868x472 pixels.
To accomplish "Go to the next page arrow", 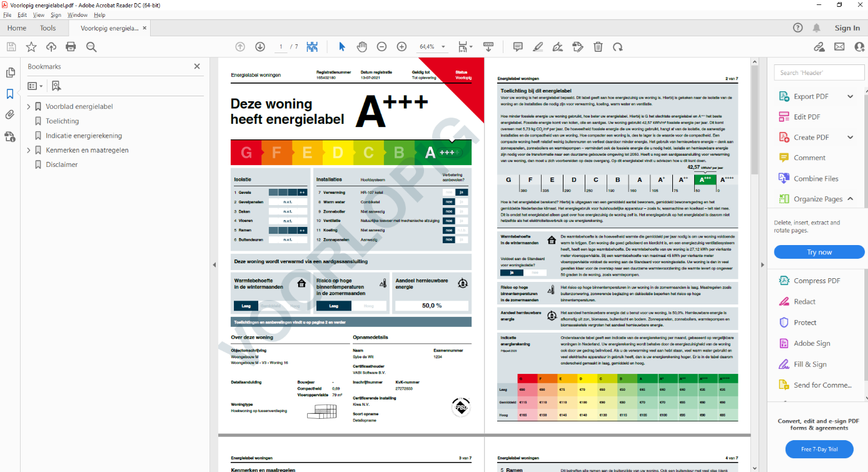I will 260,47.
